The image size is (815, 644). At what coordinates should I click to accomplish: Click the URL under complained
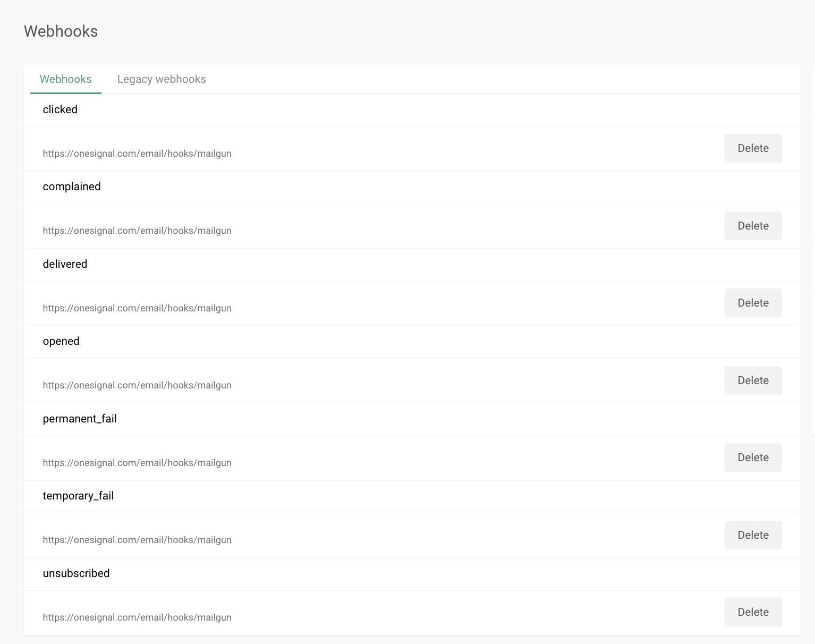pos(137,231)
